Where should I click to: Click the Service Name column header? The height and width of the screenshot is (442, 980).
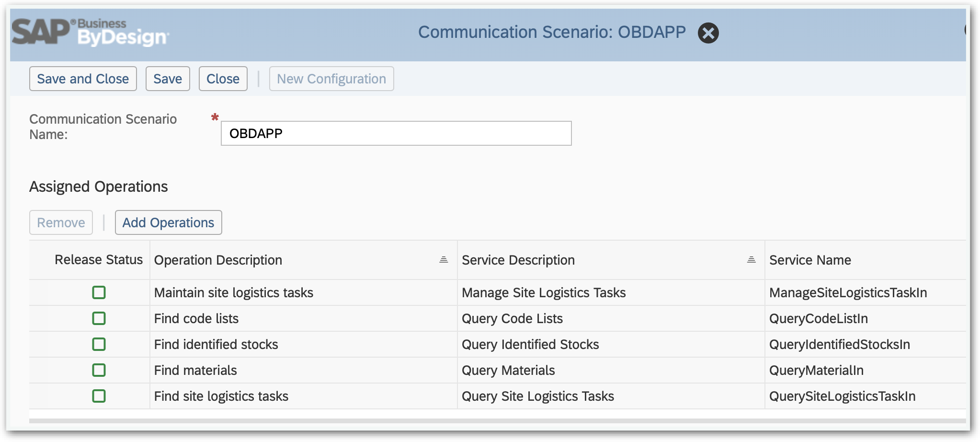(810, 260)
